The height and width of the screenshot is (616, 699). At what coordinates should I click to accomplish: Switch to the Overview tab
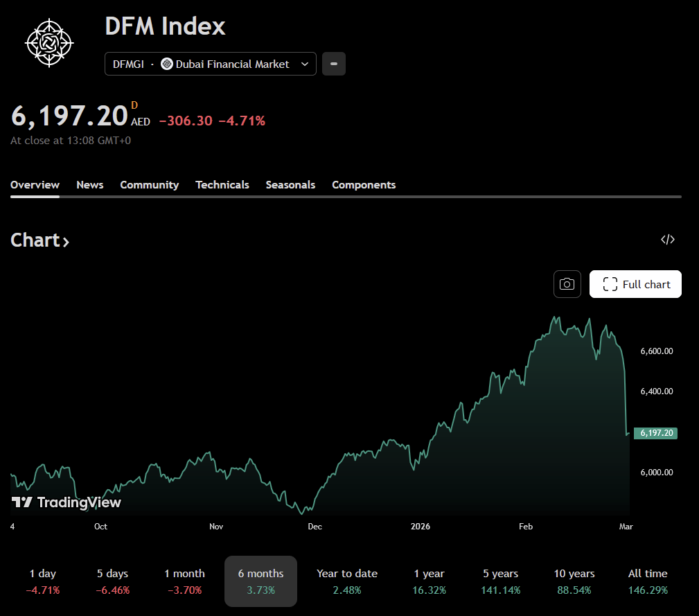(x=35, y=184)
